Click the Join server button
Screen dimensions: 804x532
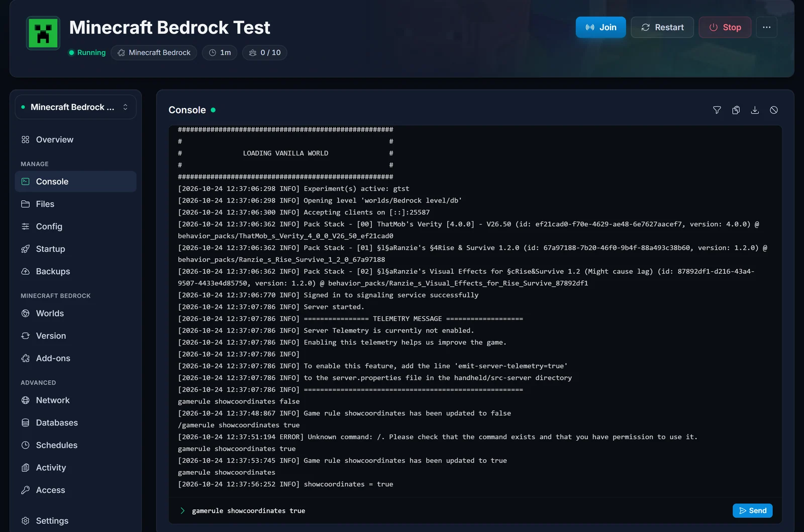pos(600,27)
